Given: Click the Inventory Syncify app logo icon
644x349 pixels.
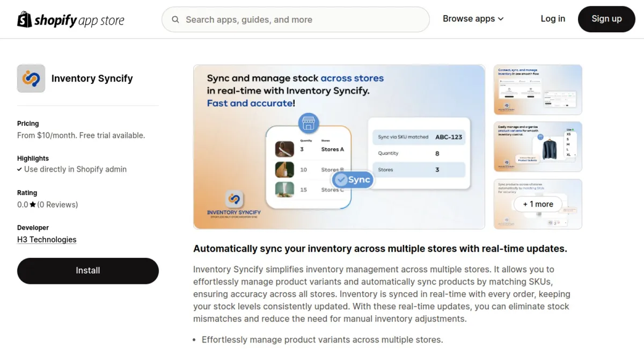Looking at the screenshot, I should [31, 78].
